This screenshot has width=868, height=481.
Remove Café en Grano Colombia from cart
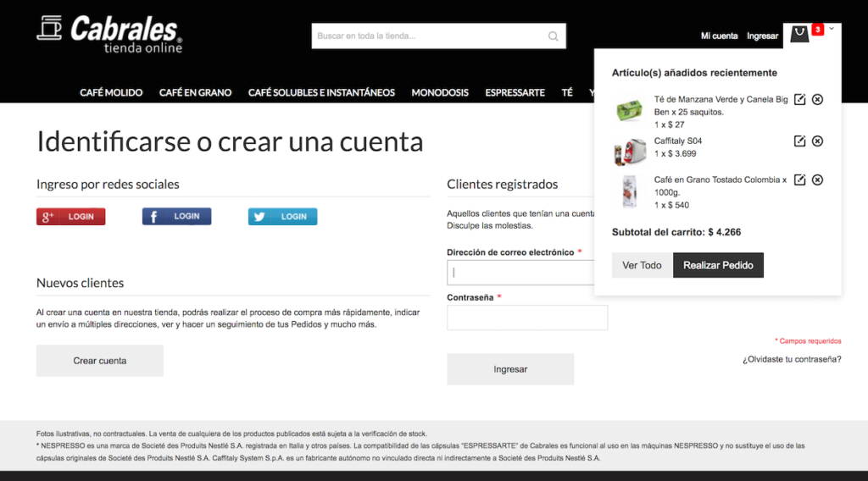coord(817,180)
